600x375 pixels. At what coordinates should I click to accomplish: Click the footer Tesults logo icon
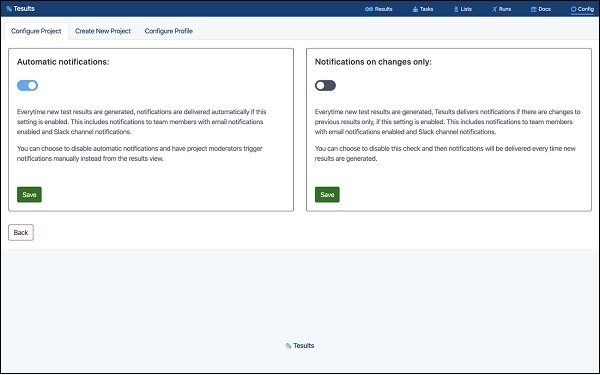pyautogui.click(x=289, y=346)
